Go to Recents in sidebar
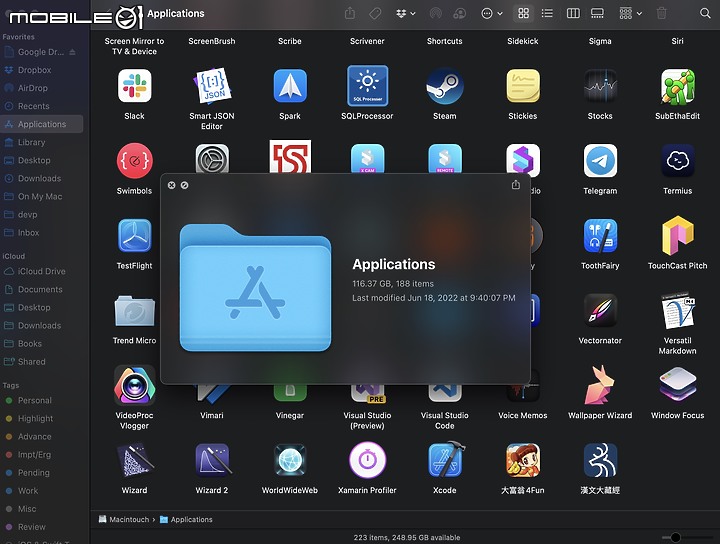 (x=42, y=106)
